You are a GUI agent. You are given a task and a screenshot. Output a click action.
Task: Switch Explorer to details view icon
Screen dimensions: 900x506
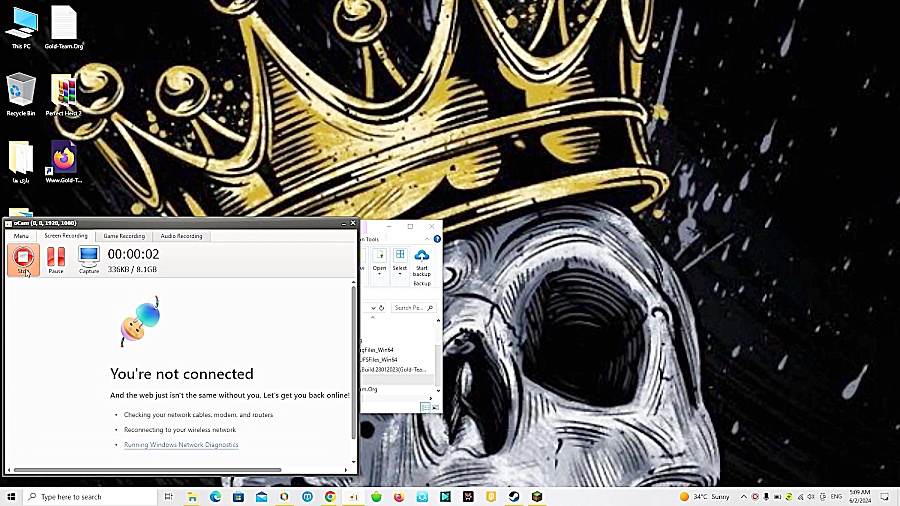(x=425, y=407)
